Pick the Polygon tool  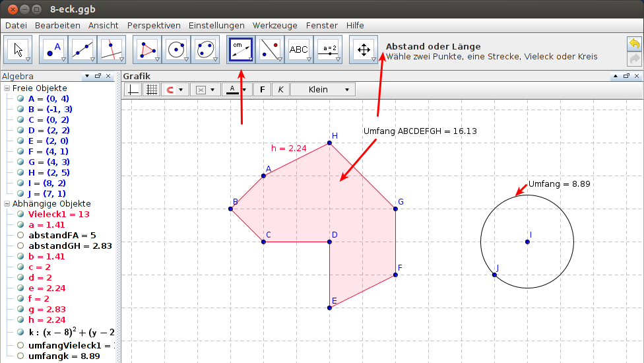pos(148,49)
